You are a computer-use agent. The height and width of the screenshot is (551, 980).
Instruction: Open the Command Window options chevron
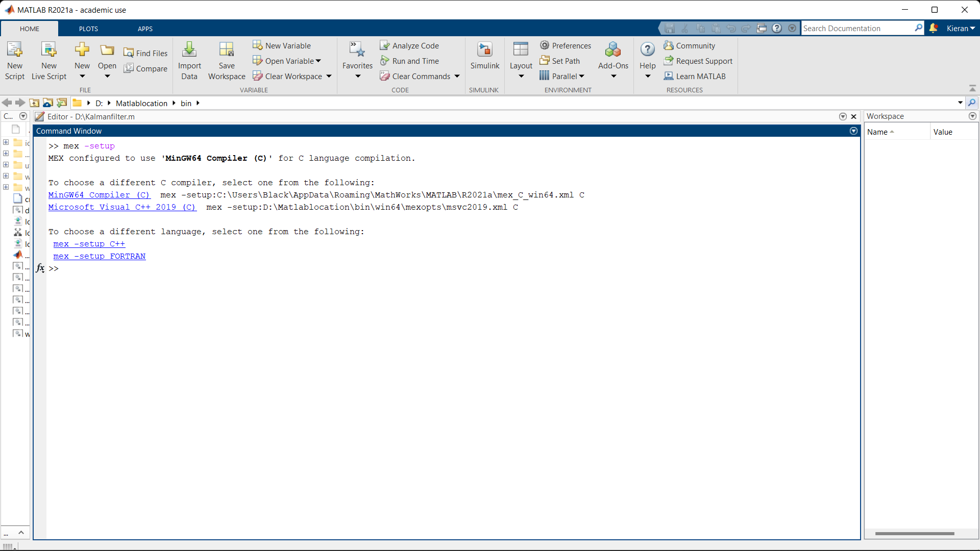(853, 131)
